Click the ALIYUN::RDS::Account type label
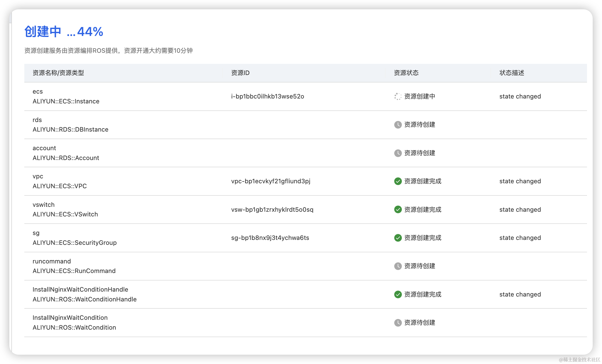 [x=66, y=158]
